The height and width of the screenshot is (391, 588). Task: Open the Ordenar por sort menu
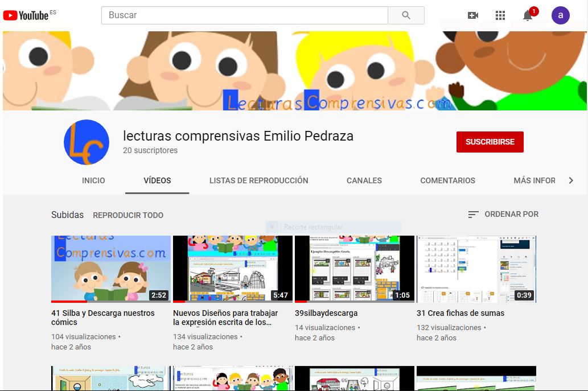point(503,215)
